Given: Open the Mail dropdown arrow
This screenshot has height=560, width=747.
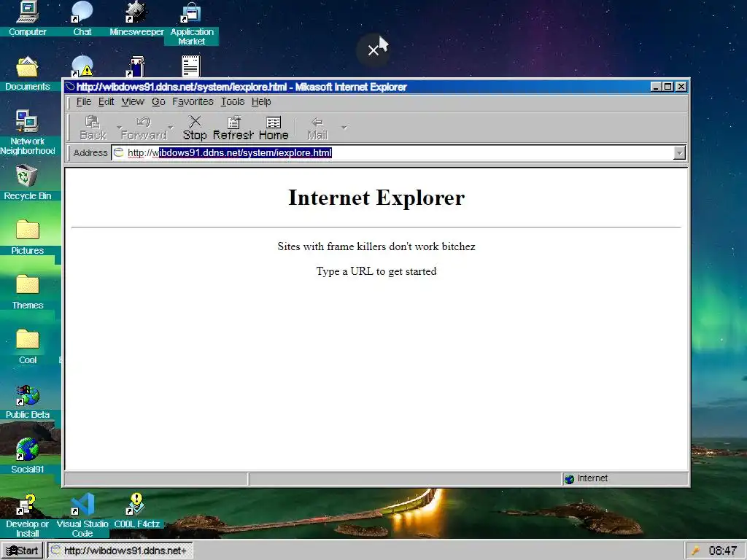Looking at the screenshot, I should (344, 128).
